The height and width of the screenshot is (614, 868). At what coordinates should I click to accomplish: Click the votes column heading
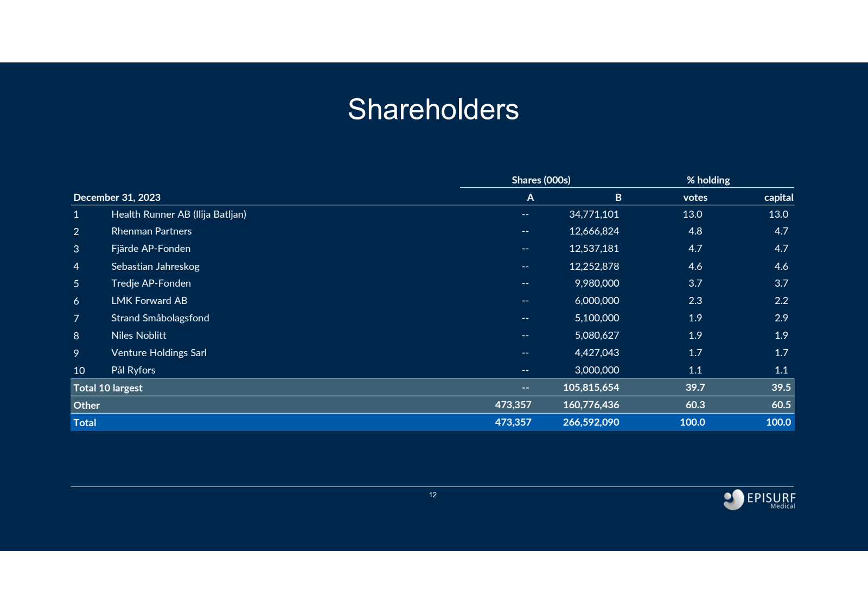(x=695, y=197)
